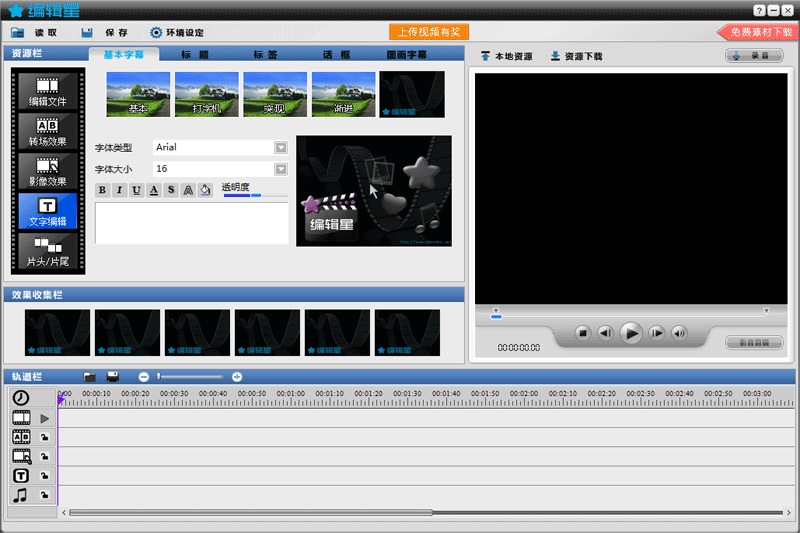This screenshot has width=800, height=533.
Task: Click the 读取 load project icon
Action: click(18, 33)
